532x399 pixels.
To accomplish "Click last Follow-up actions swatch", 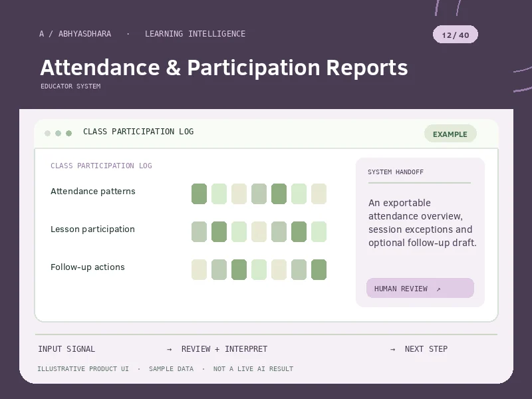I will 319,270.
